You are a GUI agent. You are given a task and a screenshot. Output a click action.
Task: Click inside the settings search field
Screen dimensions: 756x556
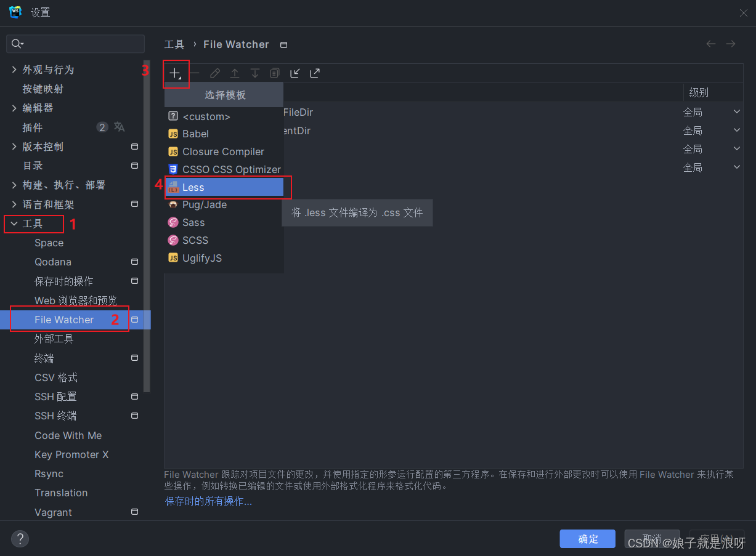click(75, 43)
